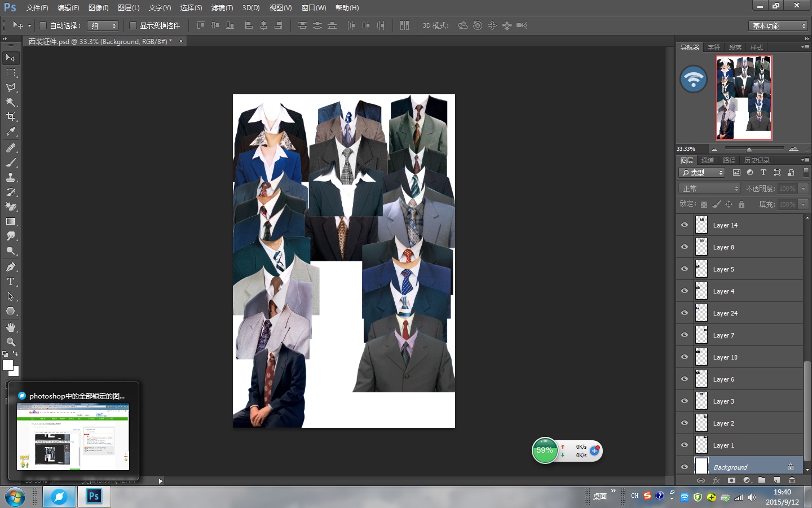Click the navigator zoom in button
The image size is (812, 508).
click(x=793, y=149)
